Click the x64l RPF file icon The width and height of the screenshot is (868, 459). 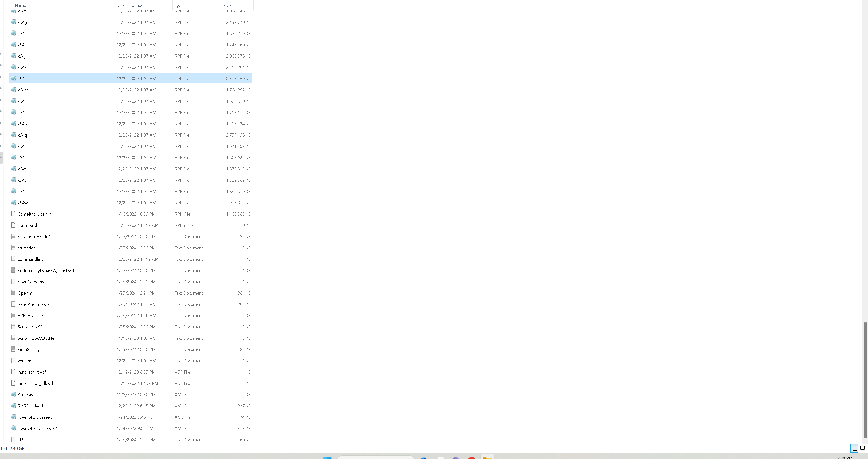(13, 78)
